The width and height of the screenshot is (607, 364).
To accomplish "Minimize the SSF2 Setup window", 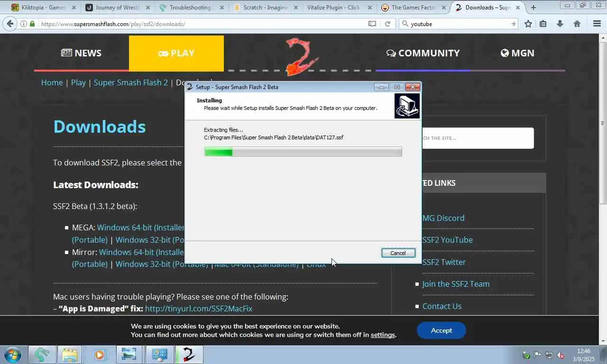I will click(381, 87).
